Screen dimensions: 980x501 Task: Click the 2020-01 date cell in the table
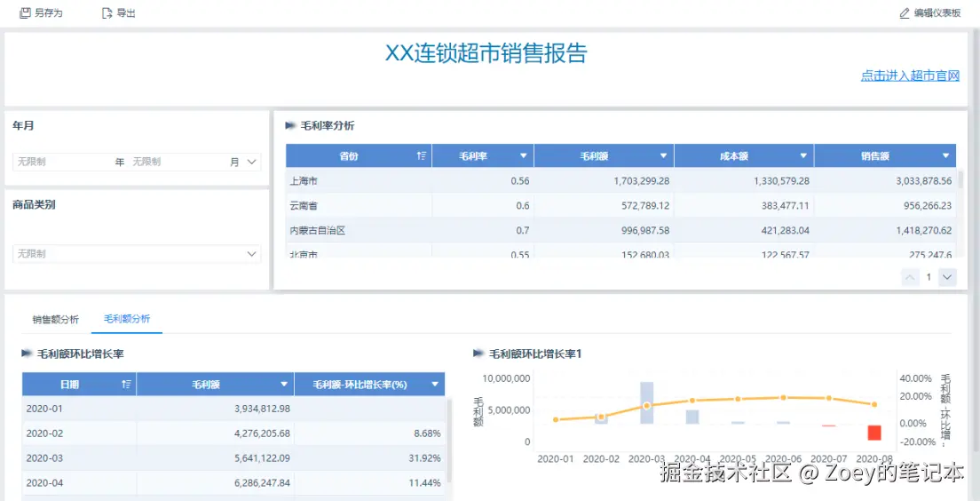click(79, 409)
